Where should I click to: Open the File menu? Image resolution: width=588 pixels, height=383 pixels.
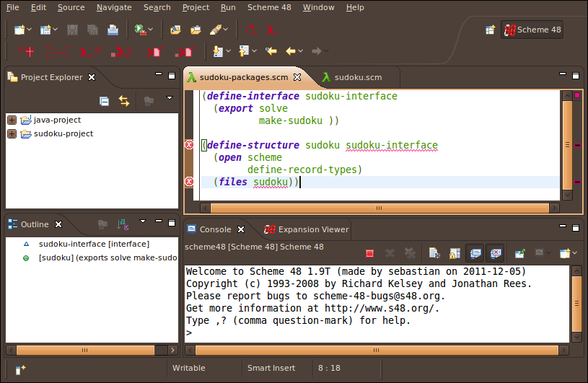13,7
